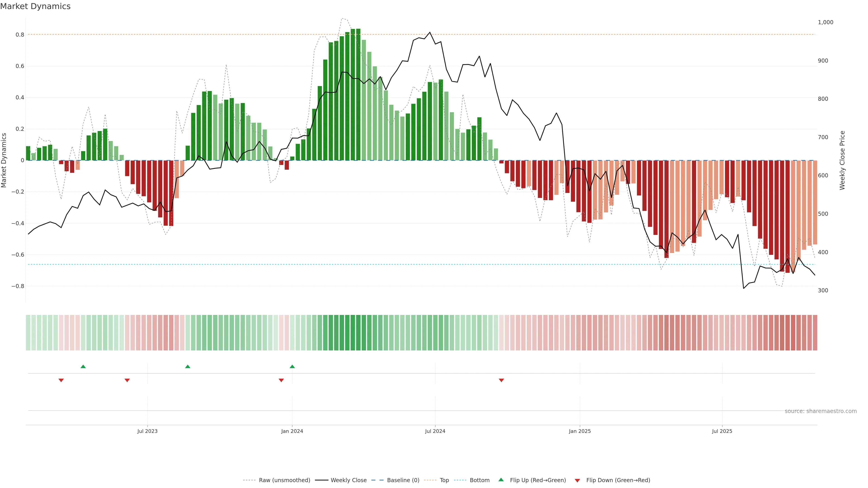Image resolution: width=868 pixels, height=488 pixels.
Task: Click the Market Dynamics chart title
Action: click(x=35, y=6)
